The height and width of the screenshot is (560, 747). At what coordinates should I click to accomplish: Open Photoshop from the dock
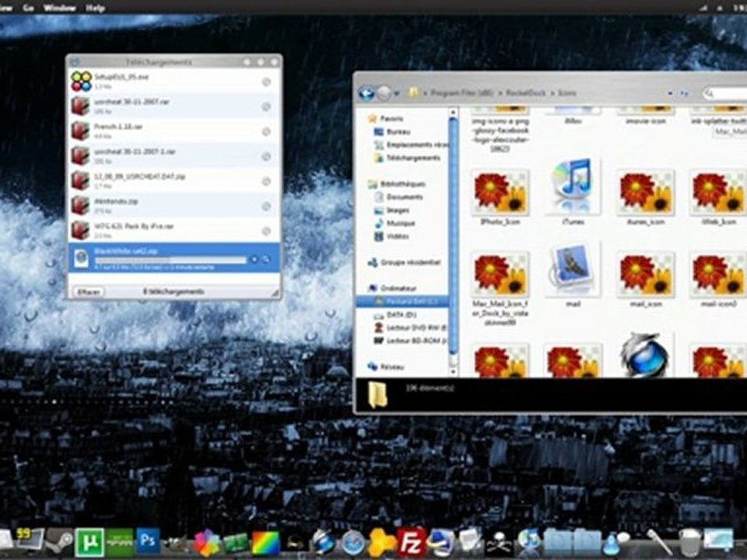click(148, 541)
